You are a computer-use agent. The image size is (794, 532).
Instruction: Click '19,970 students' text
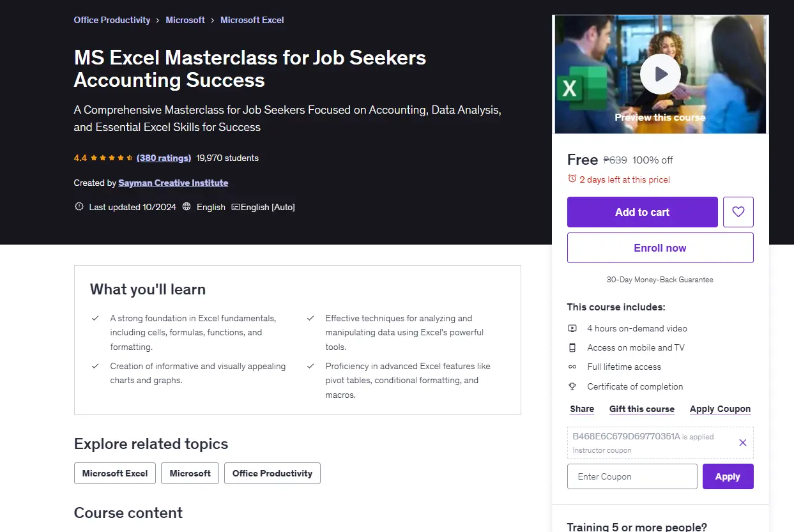(x=227, y=158)
